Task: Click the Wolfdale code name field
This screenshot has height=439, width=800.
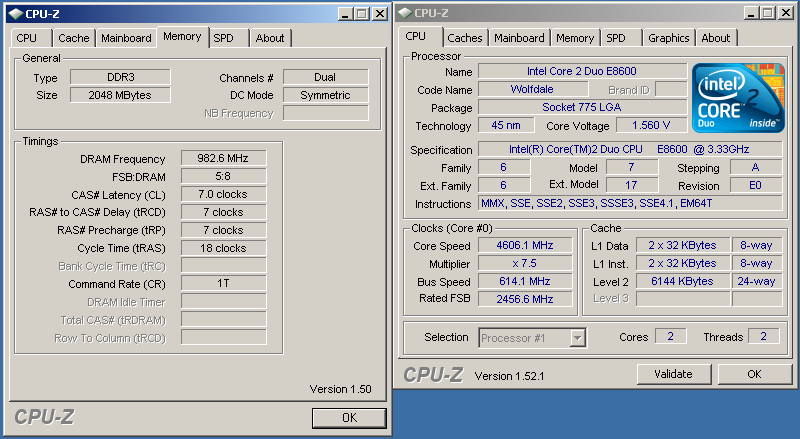Action: (533, 89)
